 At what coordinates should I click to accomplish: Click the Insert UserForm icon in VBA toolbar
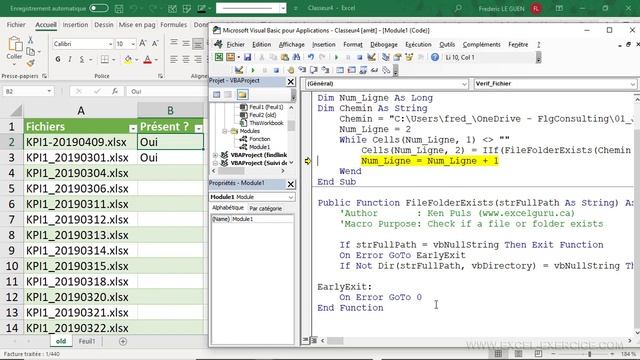tap(231, 57)
